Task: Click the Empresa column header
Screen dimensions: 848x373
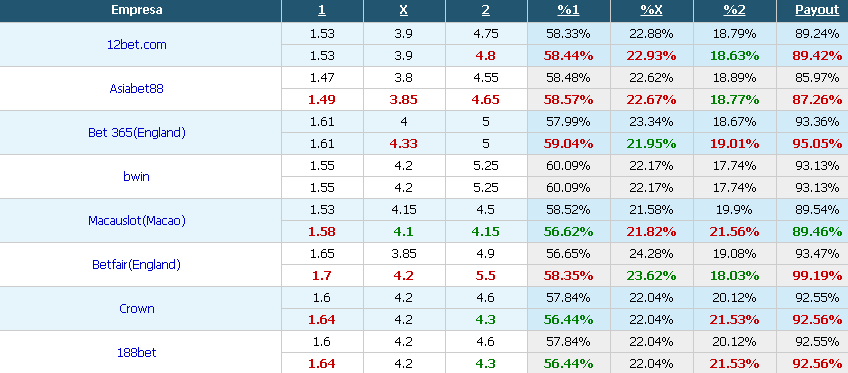Action: coord(137,10)
